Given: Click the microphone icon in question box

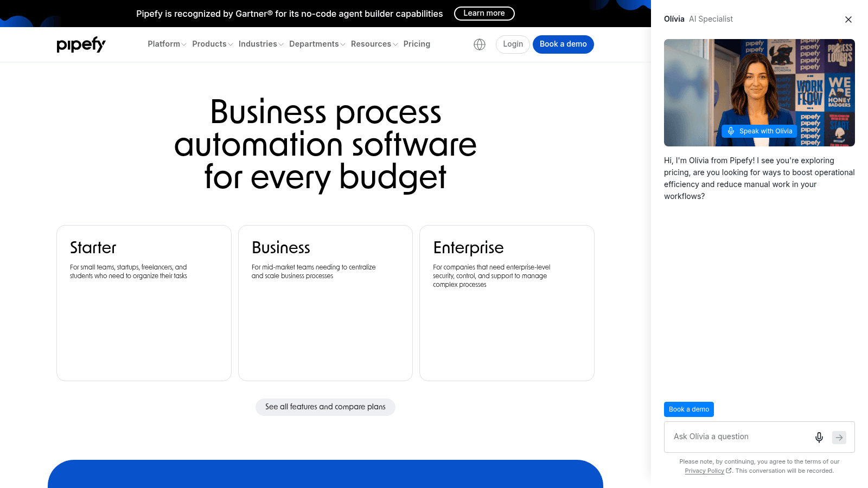Looking at the screenshot, I should coord(819,437).
